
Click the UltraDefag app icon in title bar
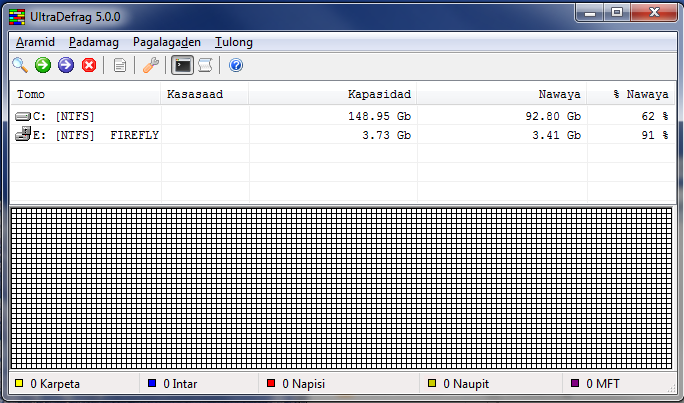[x=17, y=17]
